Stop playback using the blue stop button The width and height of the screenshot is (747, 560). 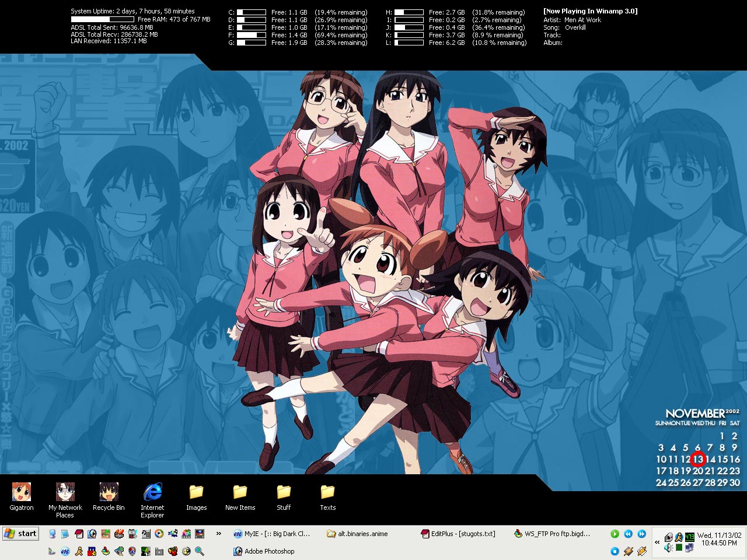coord(615,551)
